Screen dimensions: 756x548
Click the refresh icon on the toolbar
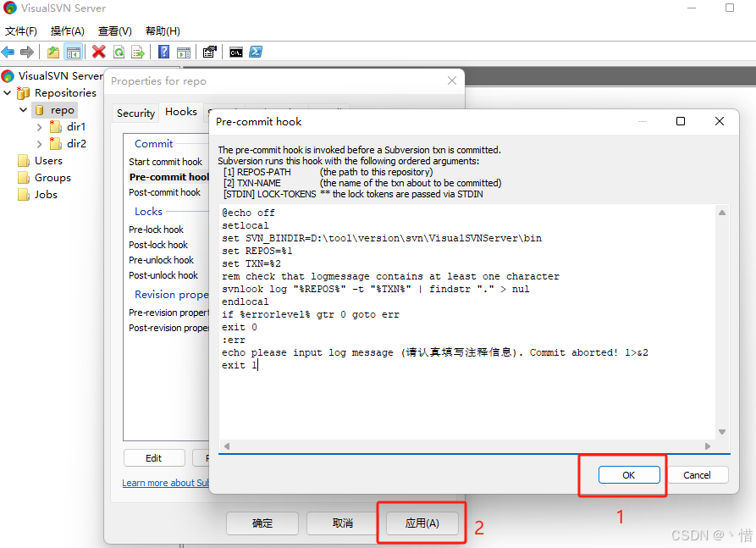pos(120,52)
